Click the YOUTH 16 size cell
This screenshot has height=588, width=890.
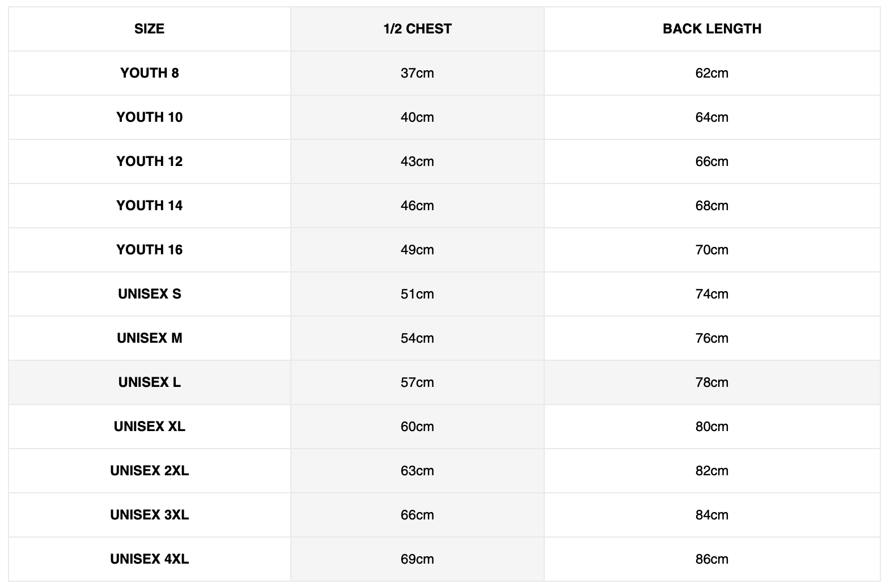(x=150, y=250)
